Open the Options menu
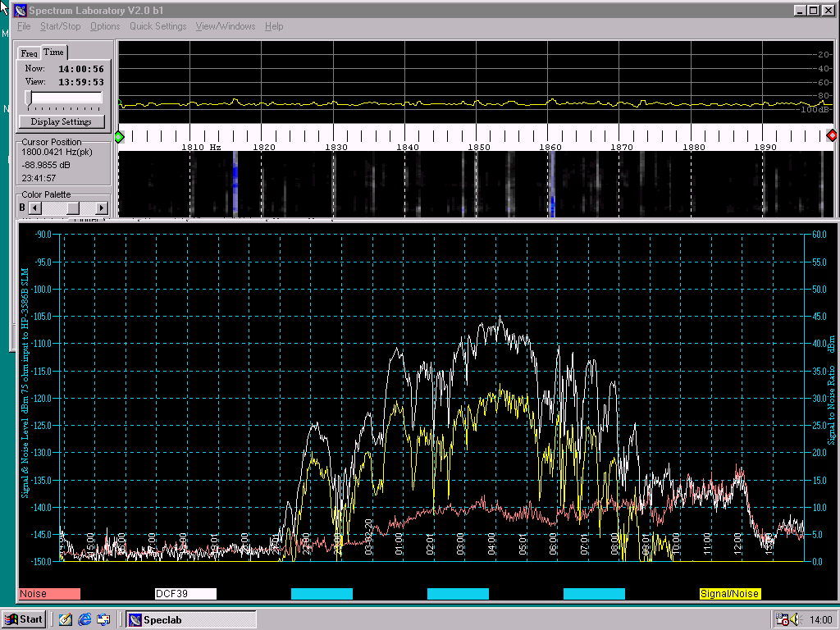 (x=105, y=26)
